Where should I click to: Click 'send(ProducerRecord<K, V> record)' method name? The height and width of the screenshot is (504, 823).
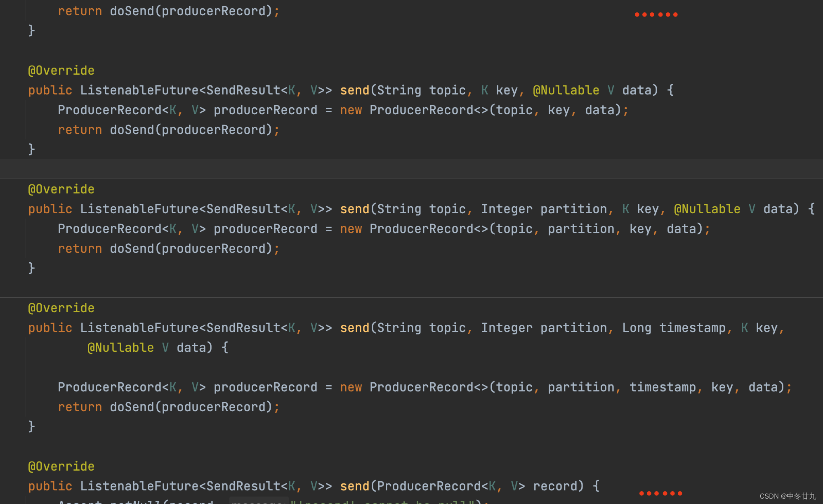point(354,486)
